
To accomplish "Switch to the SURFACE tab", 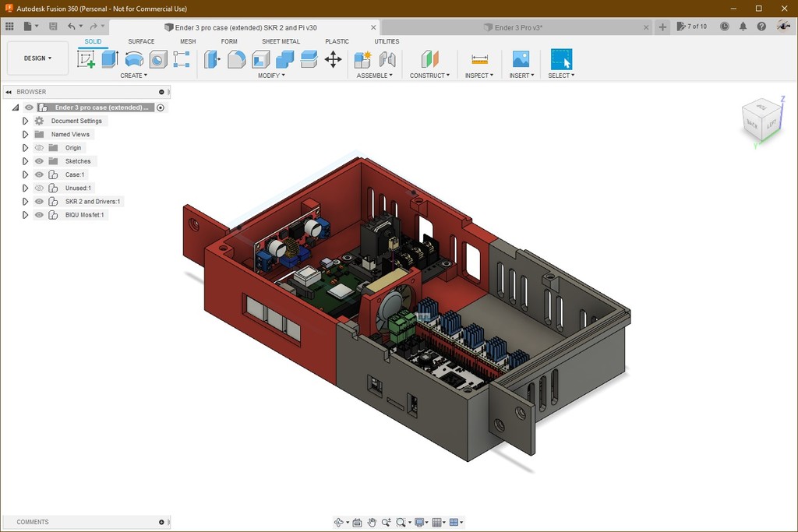I will coord(141,41).
